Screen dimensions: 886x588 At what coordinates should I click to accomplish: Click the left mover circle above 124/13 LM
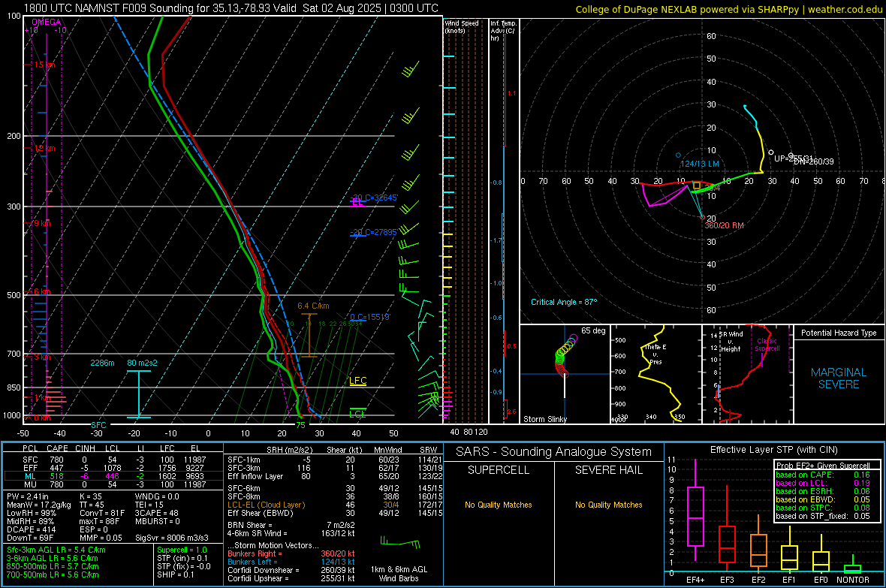(x=679, y=155)
